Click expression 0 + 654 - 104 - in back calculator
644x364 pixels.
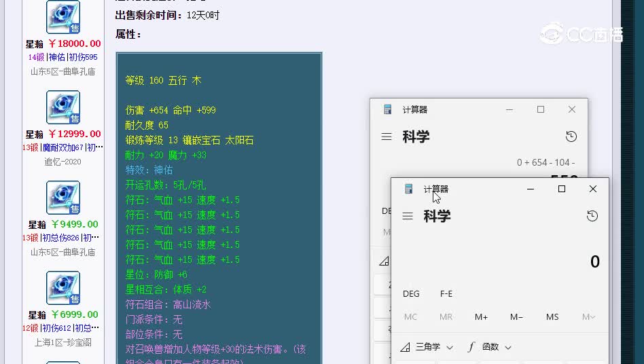(546, 162)
